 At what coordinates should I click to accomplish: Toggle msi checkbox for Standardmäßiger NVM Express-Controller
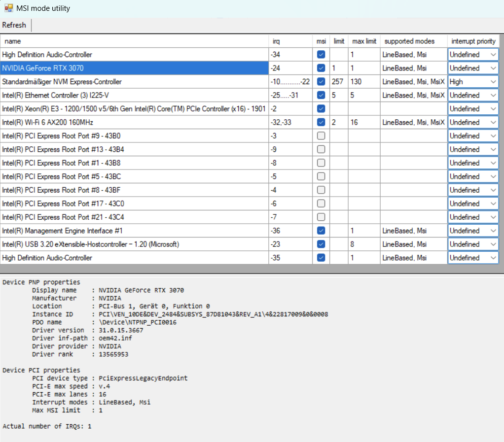coord(321,82)
